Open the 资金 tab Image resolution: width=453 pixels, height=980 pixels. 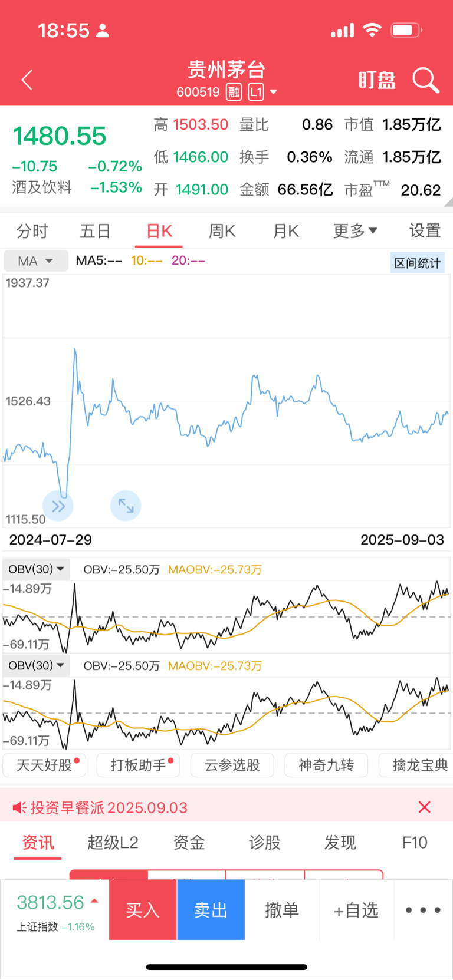coord(189,842)
